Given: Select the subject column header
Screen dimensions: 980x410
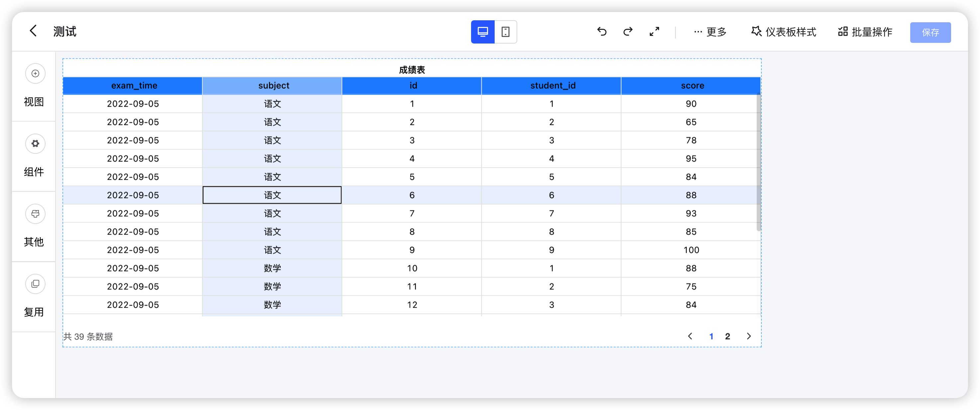Looking at the screenshot, I should [272, 86].
